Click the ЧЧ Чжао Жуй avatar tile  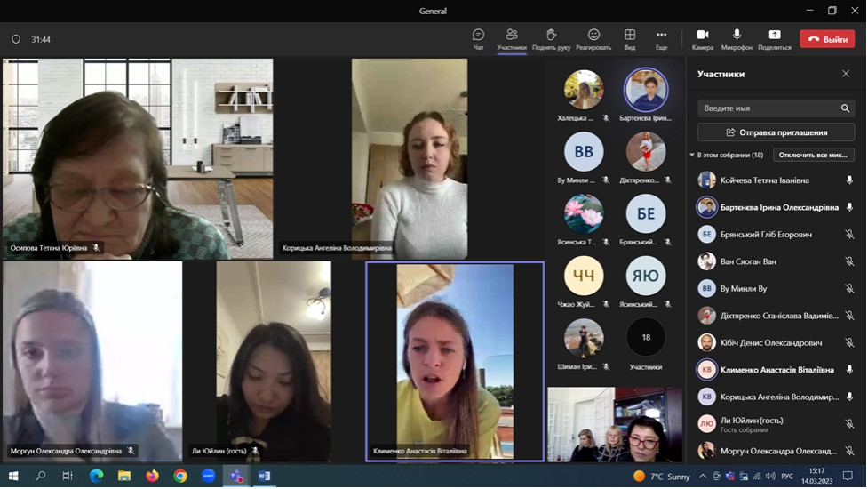click(x=584, y=276)
